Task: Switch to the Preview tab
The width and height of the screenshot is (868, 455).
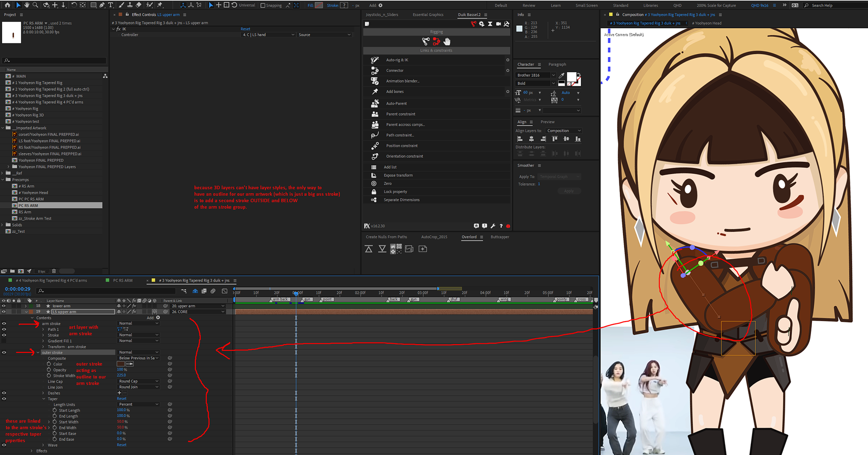Action: pyautogui.click(x=547, y=122)
